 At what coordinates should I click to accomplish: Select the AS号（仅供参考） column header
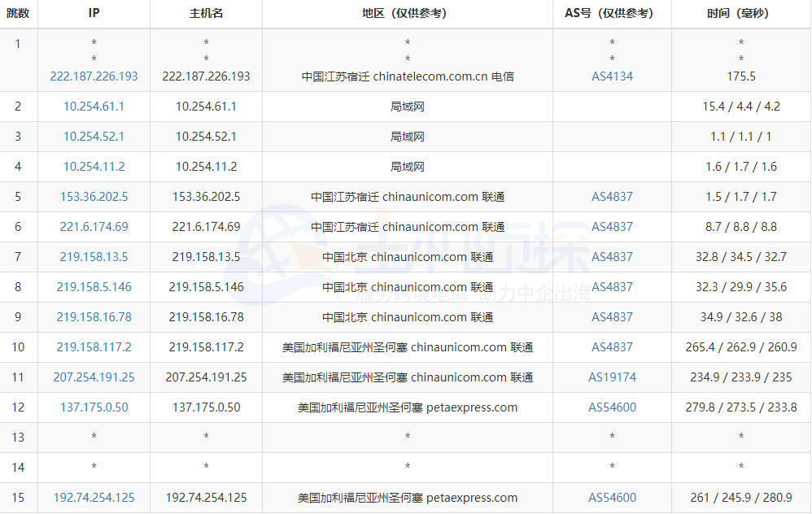[612, 13]
